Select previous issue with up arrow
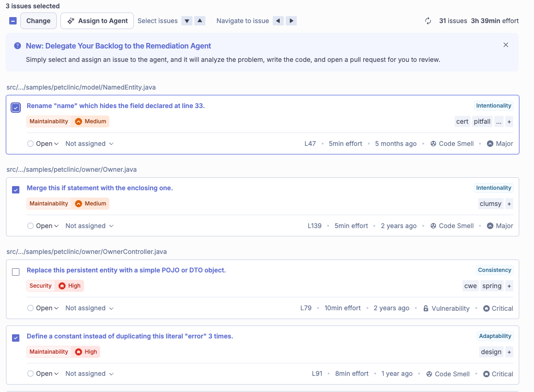Viewport: 534px width, 392px height. [x=199, y=21]
